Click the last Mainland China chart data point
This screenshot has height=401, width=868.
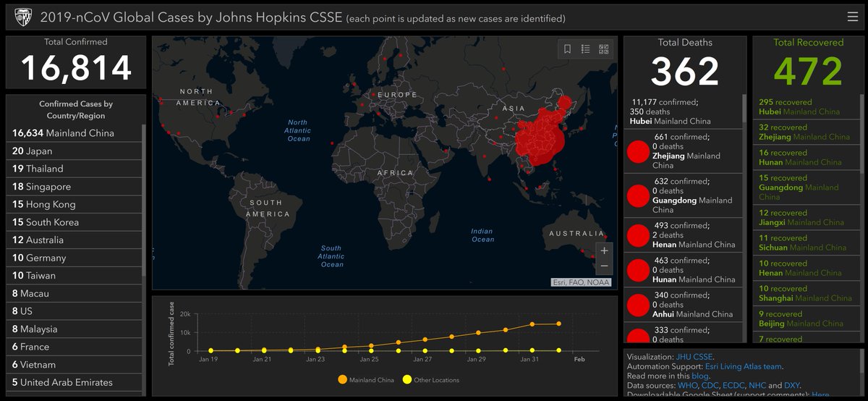coord(558,324)
